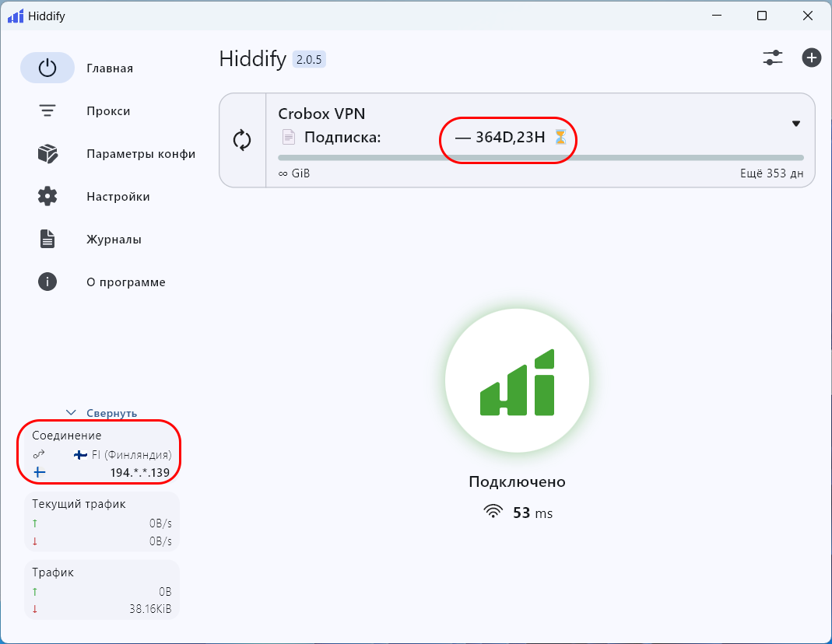Open the Прокси filter icon
Screen dimensions: 832x644
pyautogui.click(x=47, y=111)
